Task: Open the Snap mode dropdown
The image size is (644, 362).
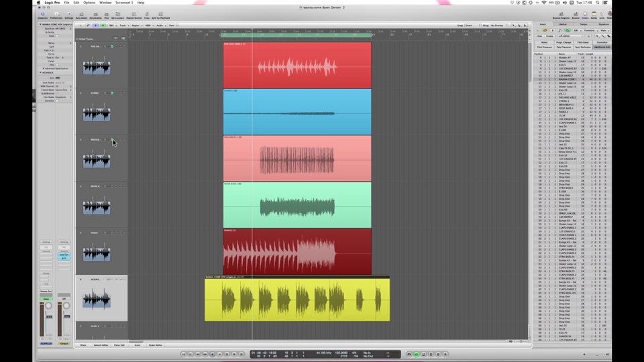Action: pyautogui.click(x=472, y=25)
